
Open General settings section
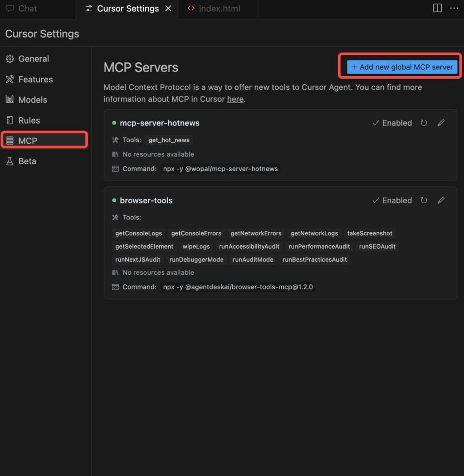coord(33,59)
